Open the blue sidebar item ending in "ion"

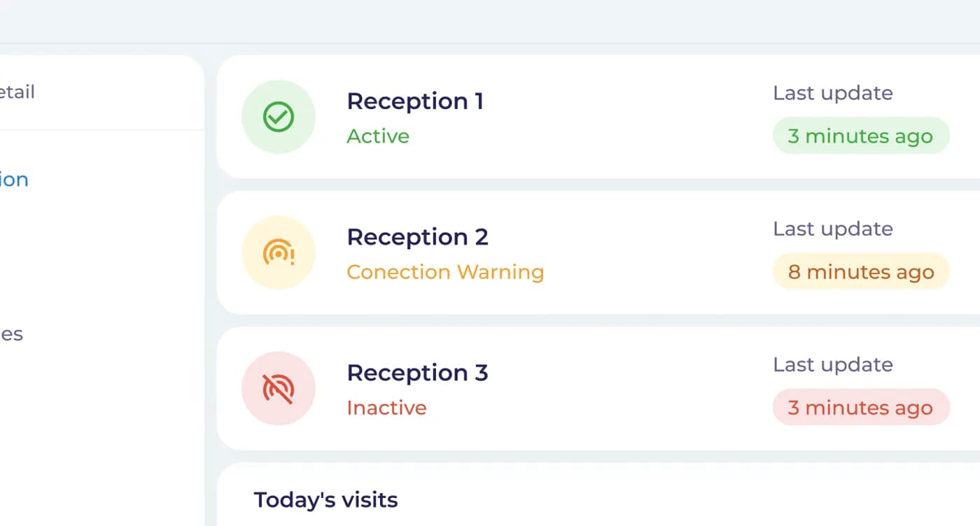14,180
